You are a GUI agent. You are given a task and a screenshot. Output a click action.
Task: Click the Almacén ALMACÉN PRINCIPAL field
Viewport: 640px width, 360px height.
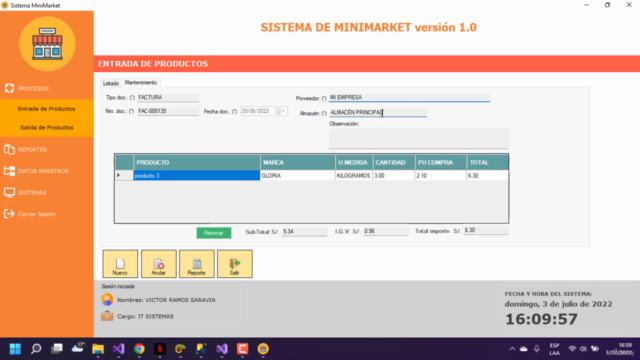coord(378,113)
